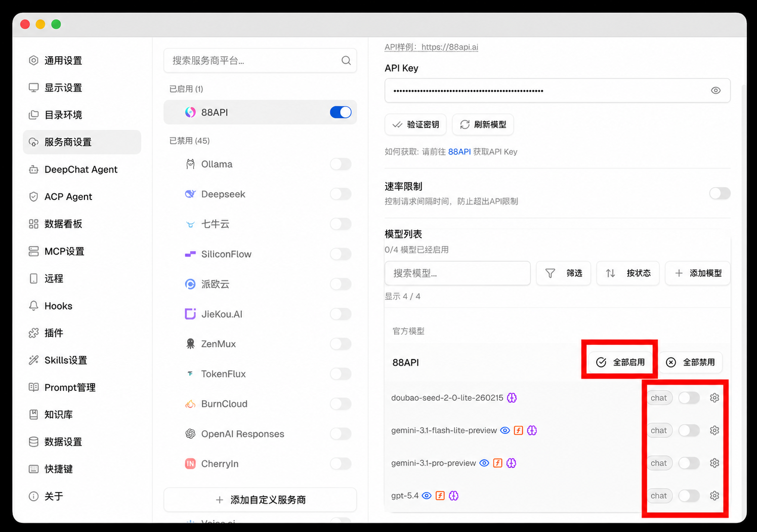
Task: Open settings gear for gpt-5.4
Action: coord(714,496)
